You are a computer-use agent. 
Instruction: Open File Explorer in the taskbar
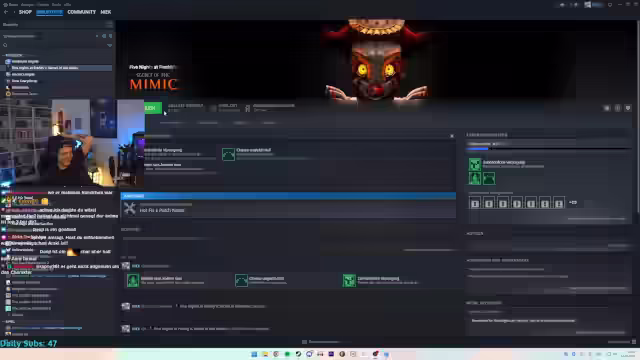coord(265,354)
